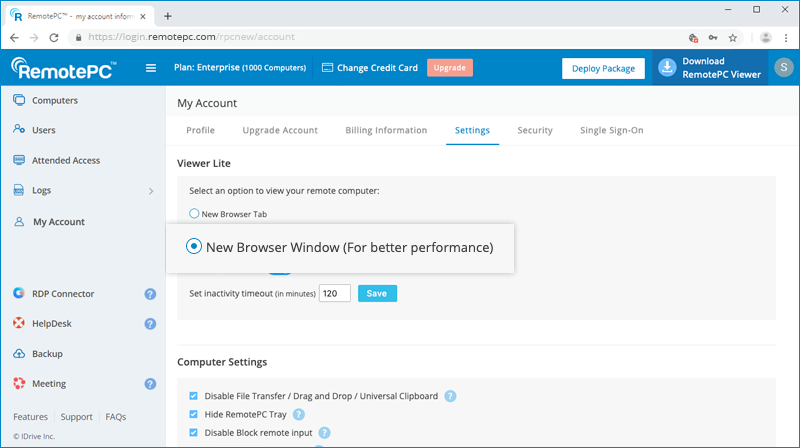
Task: Open help for HelpDesk
Action: (x=150, y=324)
